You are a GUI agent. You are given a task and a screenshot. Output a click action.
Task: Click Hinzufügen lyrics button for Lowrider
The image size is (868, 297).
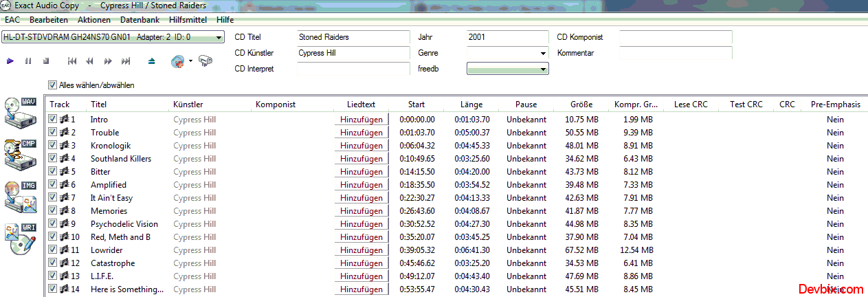coord(361,250)
